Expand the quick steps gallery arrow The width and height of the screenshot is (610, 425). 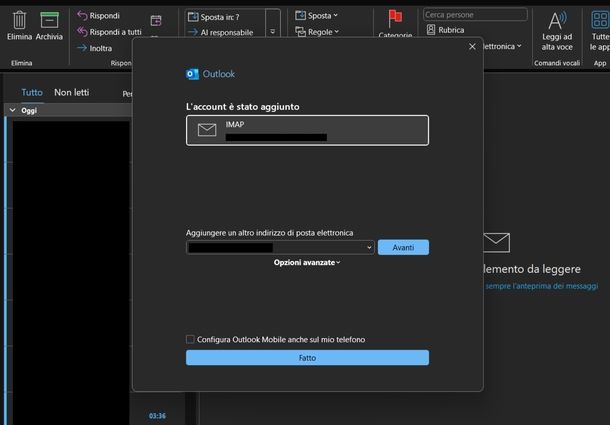[273, 32]
